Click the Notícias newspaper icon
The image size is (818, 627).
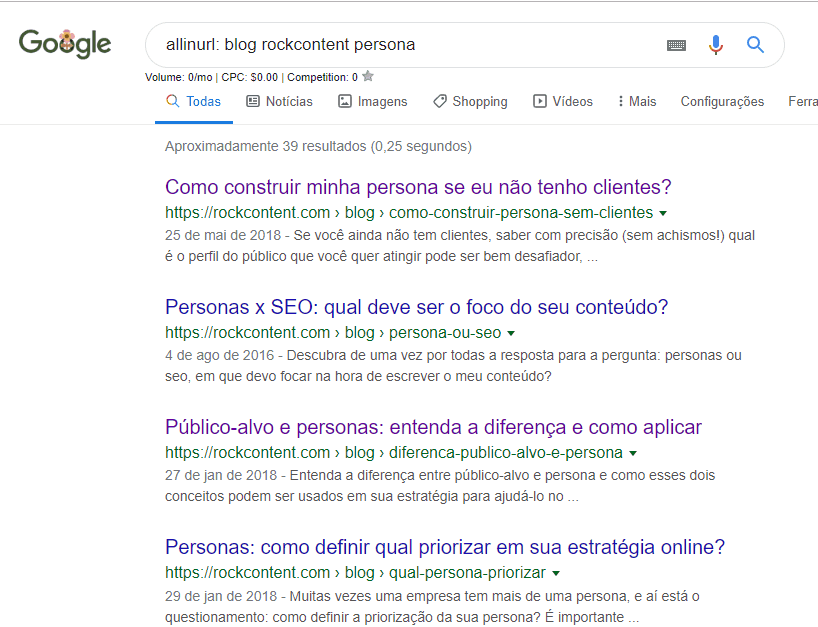point(252,101)
